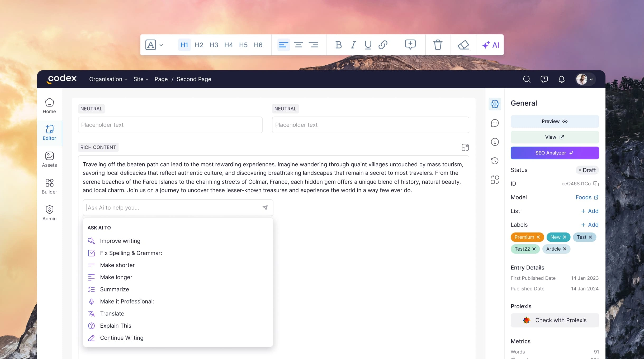The height and width of the screenshot is (359, 644).
Task: Toggle the H2 heading style
Action: tap(199, 45)
